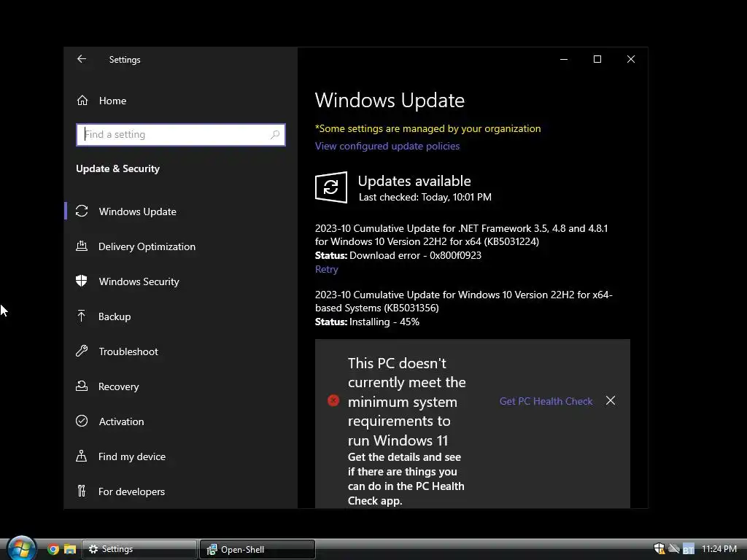The image size is (747, 560).
Task: Click the large Updates available refresh icon
Action: pyautogui.click(x=331, y=187)
